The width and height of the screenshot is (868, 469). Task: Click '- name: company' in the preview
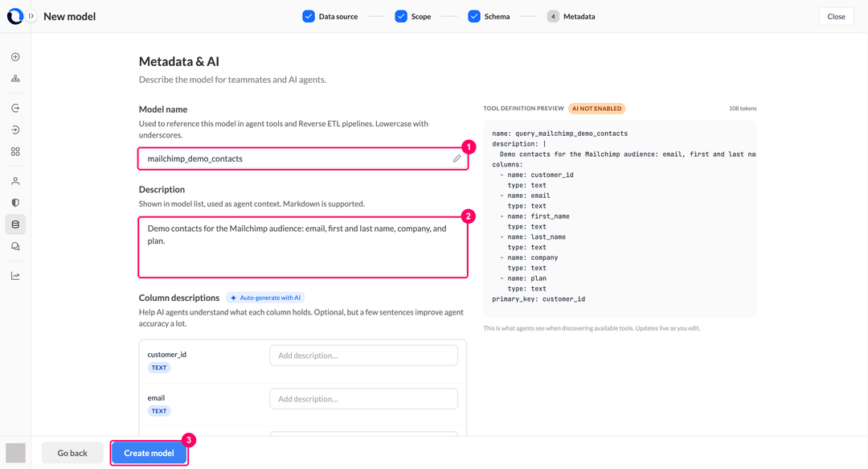[529, 257]
